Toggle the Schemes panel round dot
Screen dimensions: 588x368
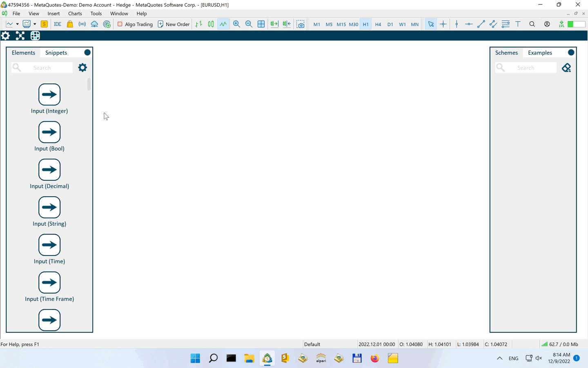click(571, 52)
